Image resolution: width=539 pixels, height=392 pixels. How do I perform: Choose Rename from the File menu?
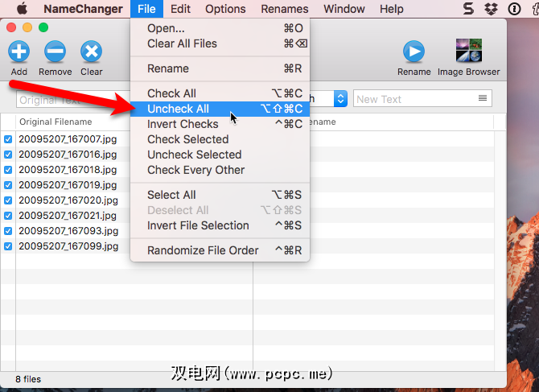[220, 68]
